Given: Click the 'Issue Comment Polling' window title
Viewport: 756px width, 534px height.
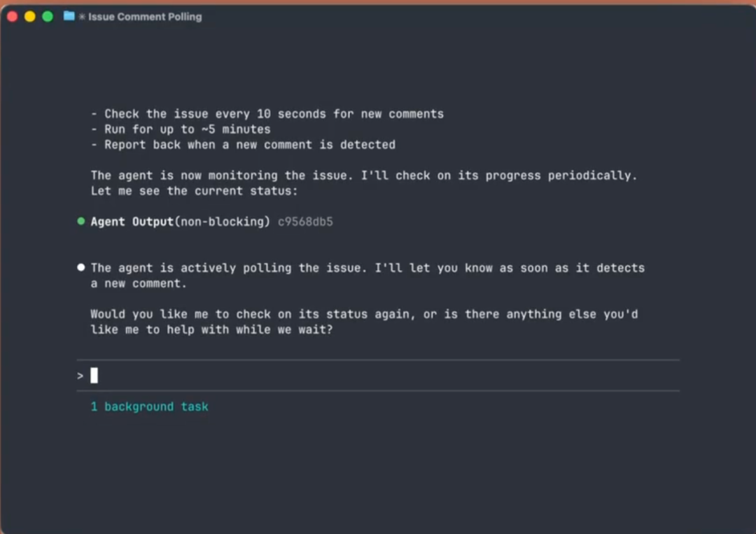Looking at the screenshot, I should click(x=145, y=17).
